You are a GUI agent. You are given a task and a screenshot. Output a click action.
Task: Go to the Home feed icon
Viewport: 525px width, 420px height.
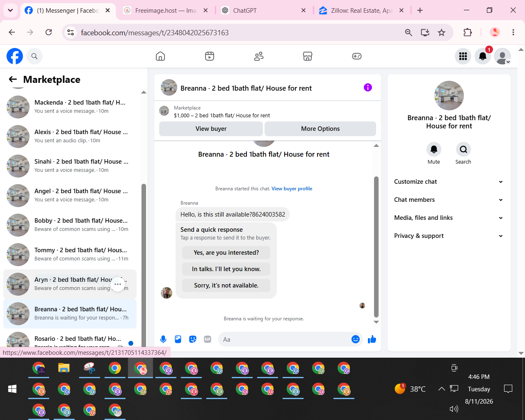coord(160,56)
